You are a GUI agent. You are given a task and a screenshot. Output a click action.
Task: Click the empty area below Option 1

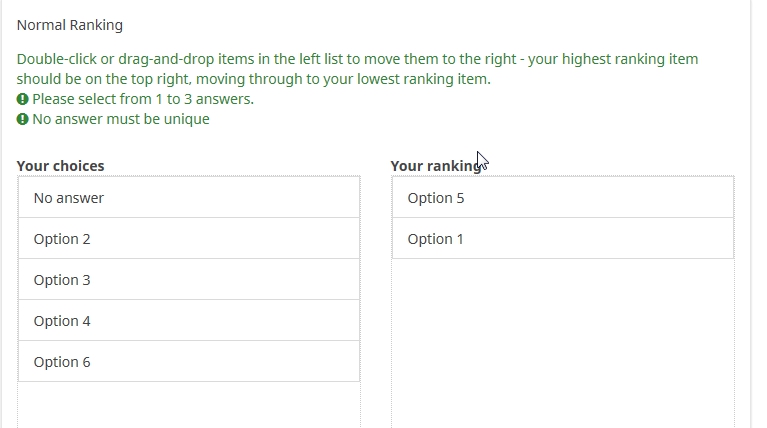(563, 342)
